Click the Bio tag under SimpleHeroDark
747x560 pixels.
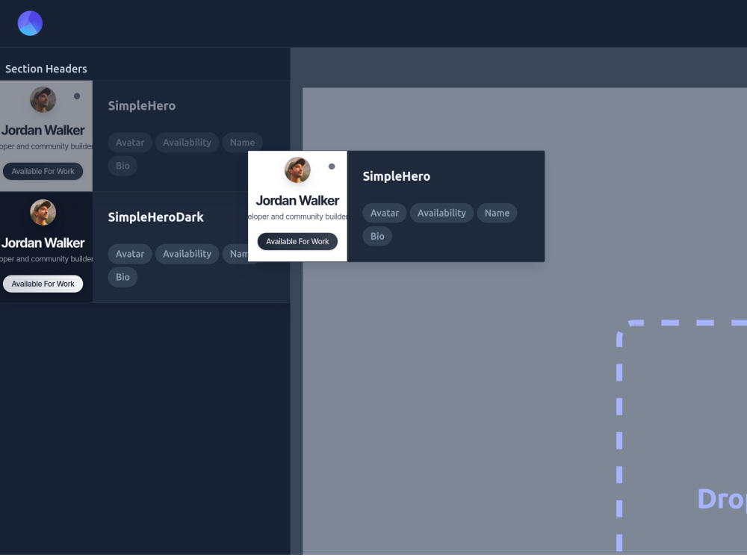click(123, 277)
